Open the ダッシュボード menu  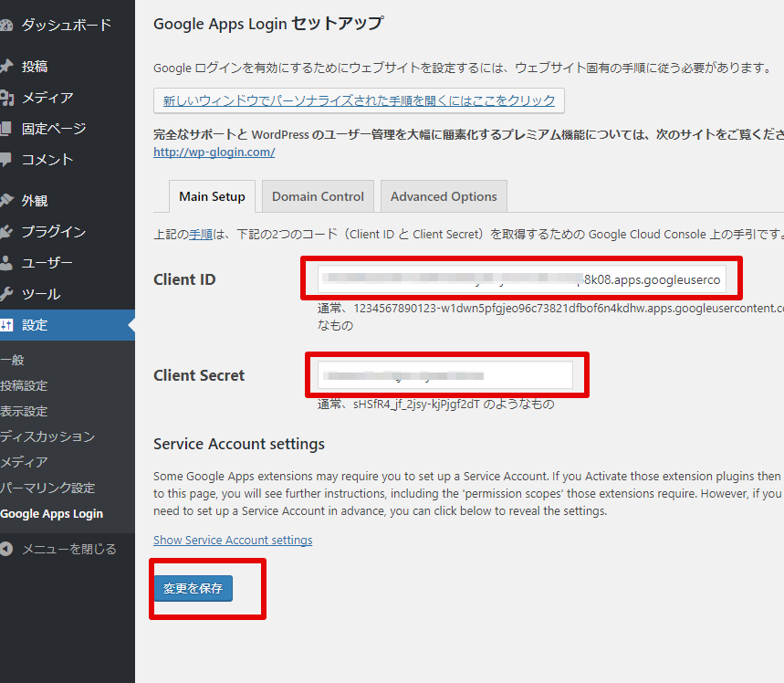67,25
